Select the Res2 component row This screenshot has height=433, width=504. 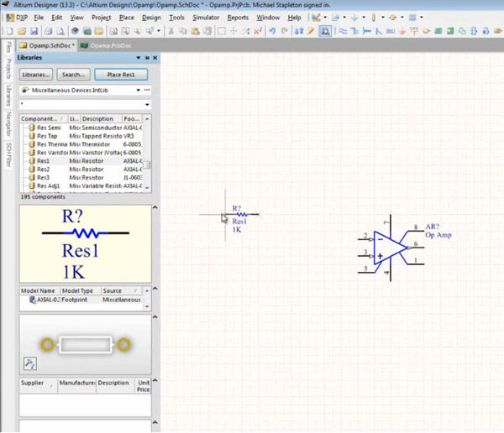(x=81, y=170)
